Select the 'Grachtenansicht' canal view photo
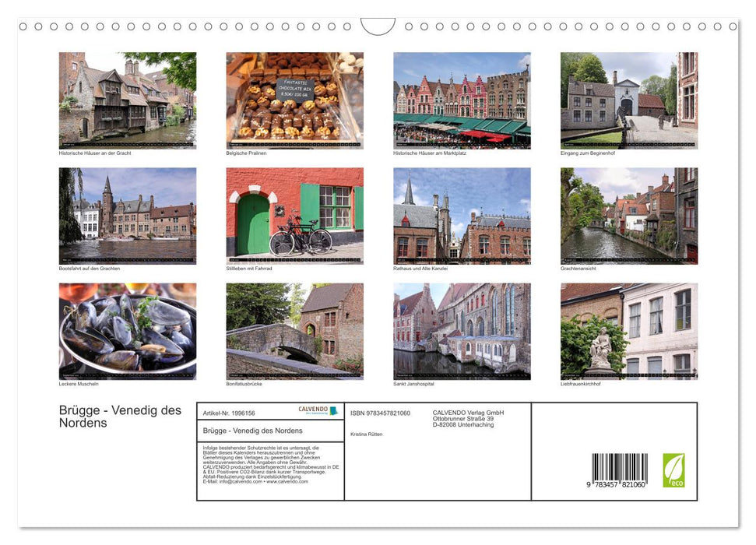The height and width of the screenshot is (545, 756). [628, 216]
